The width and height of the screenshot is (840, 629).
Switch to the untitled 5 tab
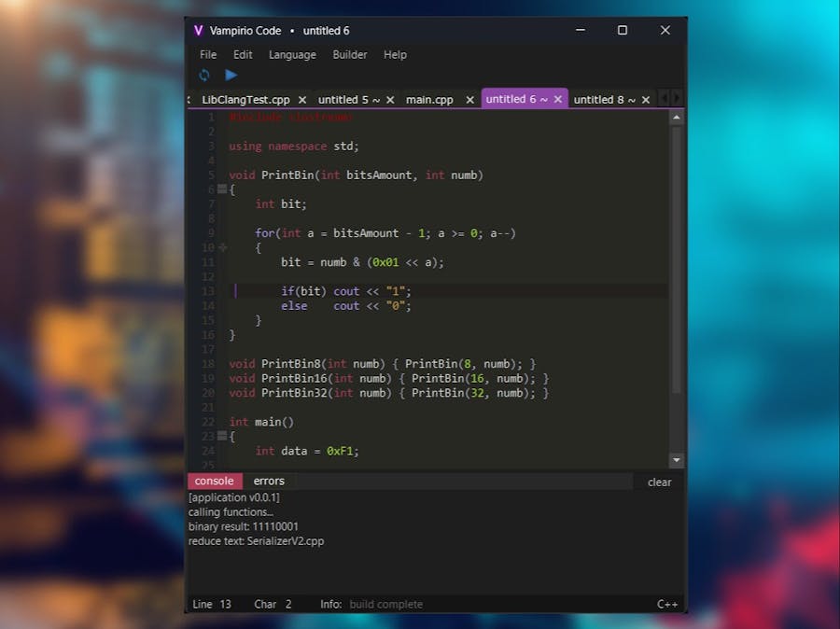click(x=349, y=100)
